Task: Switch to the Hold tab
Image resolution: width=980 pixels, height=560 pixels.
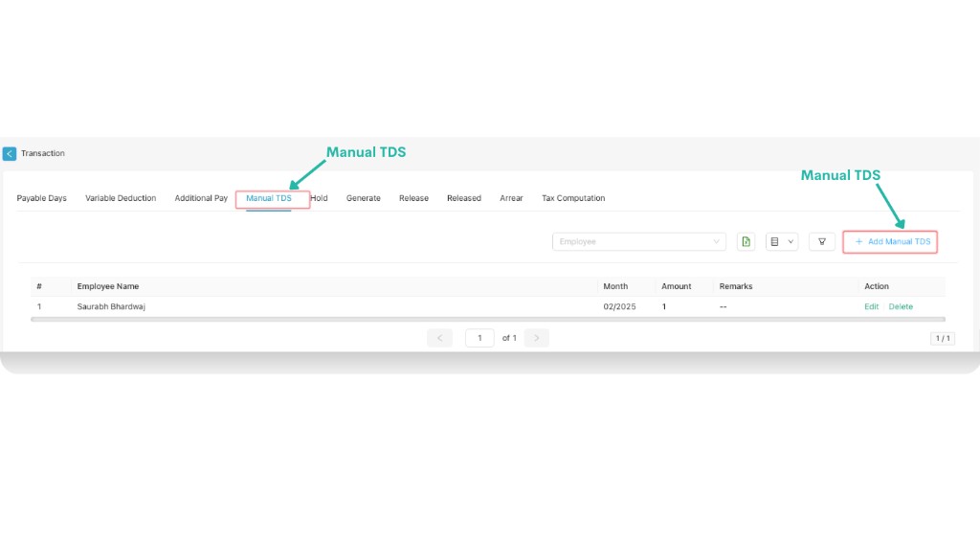Action: click(x=320, y=198)
